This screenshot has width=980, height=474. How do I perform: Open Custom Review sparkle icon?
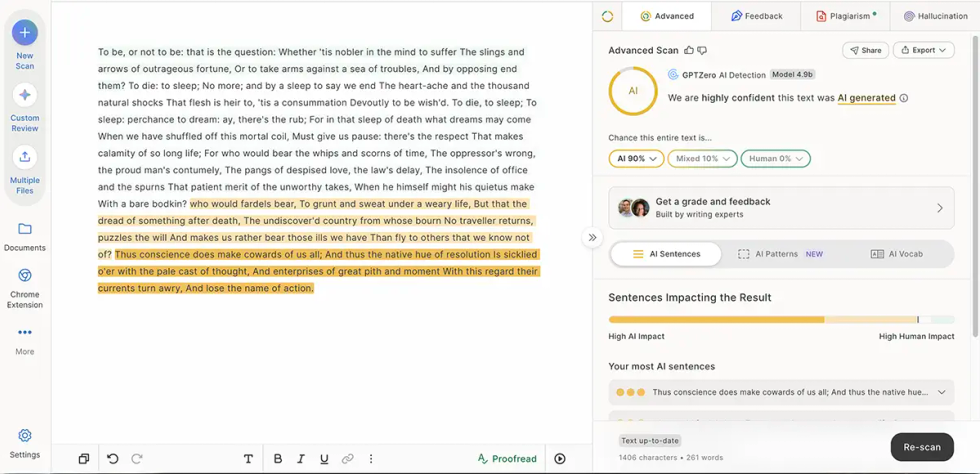[x=24, y=95]
